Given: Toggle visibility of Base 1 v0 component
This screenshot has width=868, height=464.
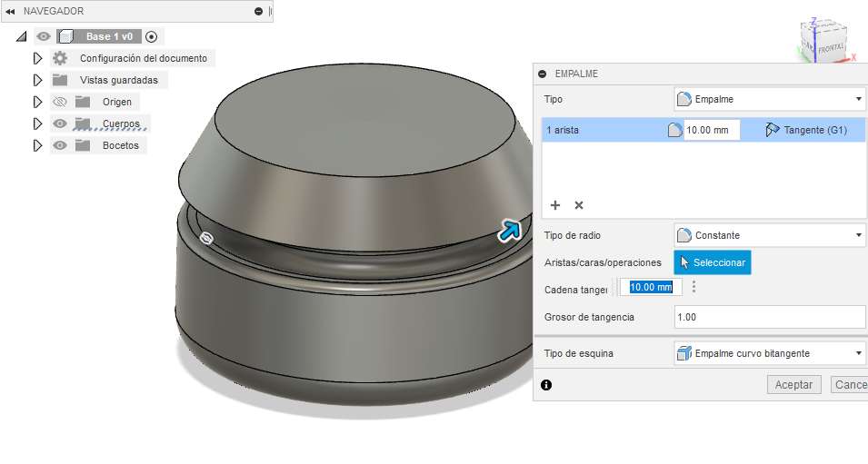Looking at the screenshot, I should pos(44,36).
